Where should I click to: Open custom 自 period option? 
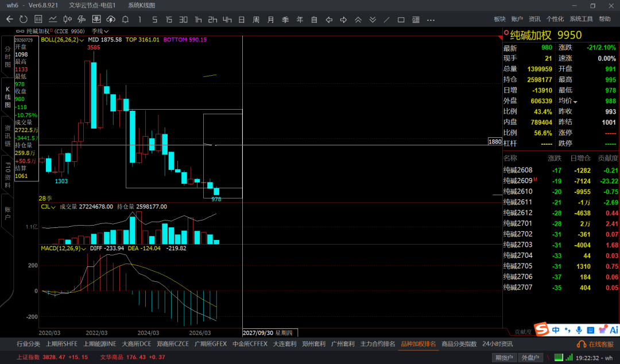click(315, 20)
